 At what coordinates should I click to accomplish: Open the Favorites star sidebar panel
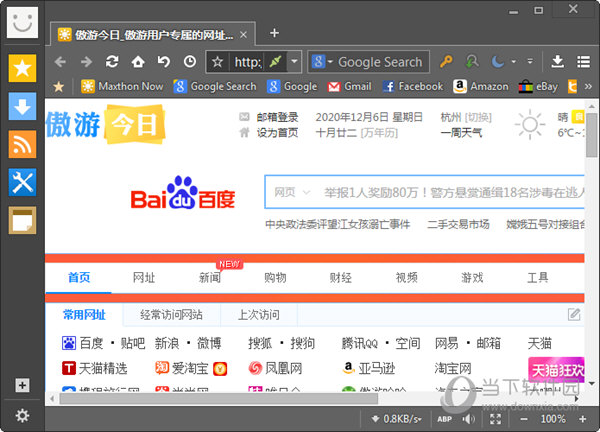pos(22,68)
